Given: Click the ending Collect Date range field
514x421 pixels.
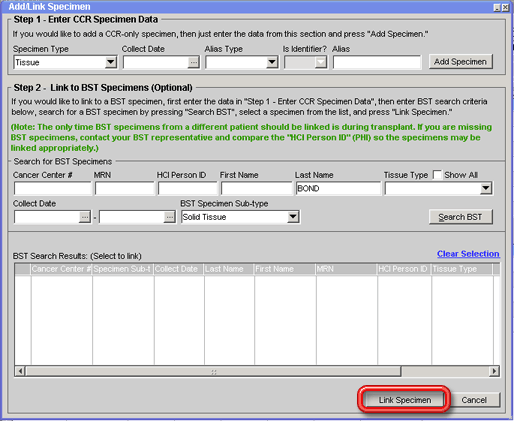Looking at the screenshot, I should tap(132, 217).
